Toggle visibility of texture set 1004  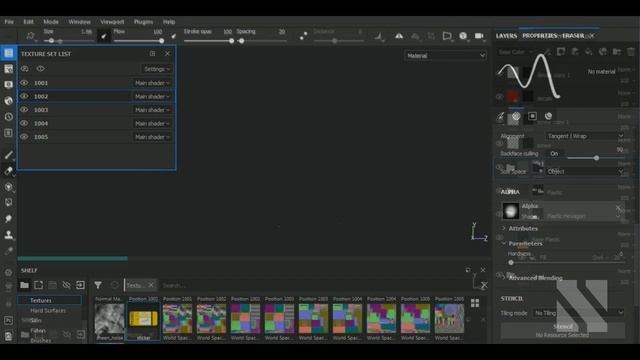[x=24, y=123]
